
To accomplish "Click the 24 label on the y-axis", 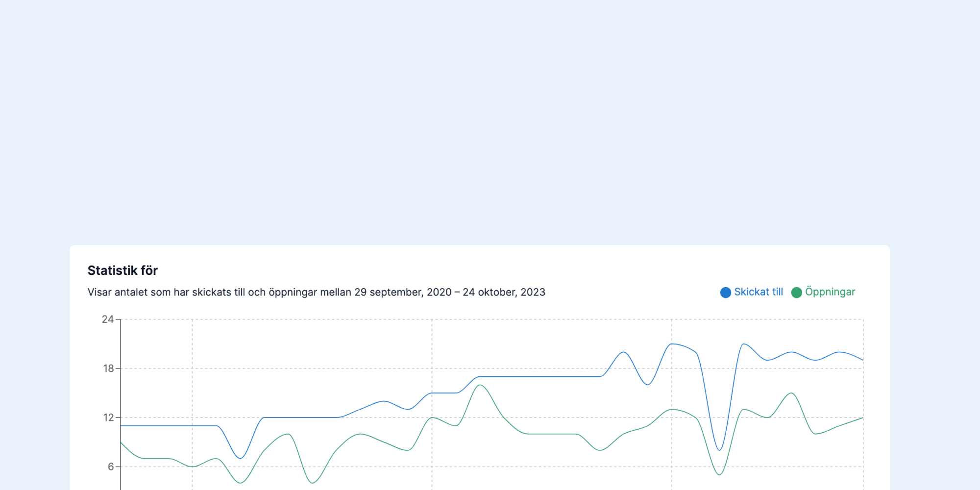I will coord(107,319).
